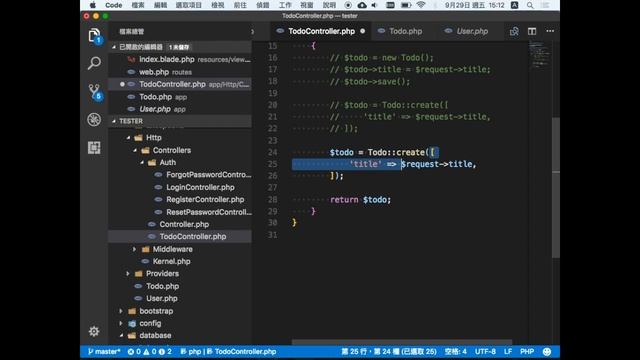Open the Explorer view in activity bar

[x=94, y=36]
